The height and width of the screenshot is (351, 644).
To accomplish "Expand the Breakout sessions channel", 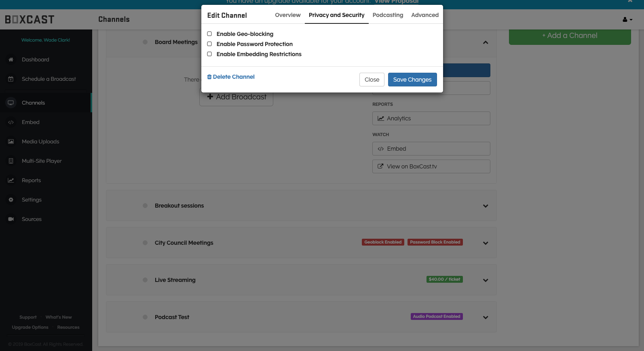I will click(486, 206).
